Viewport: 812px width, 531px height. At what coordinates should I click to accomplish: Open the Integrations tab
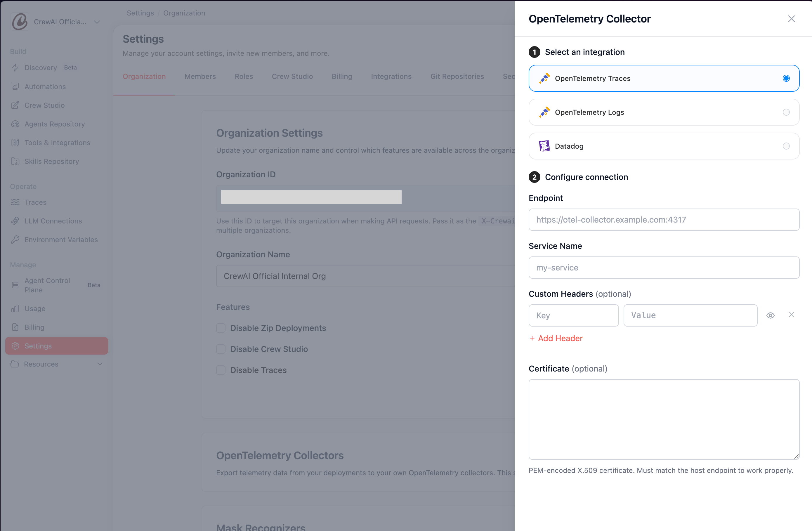391,77
